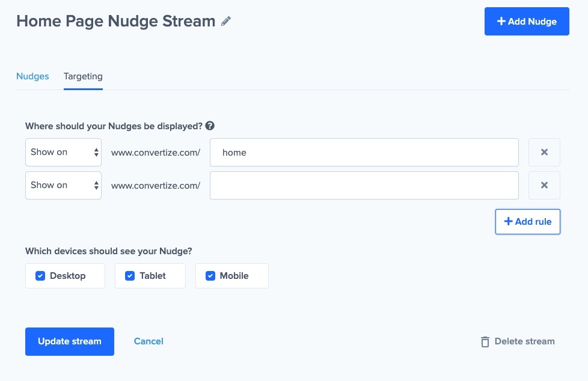Disable the Mobile device checkbox
Image resolution: width=588 pixels, height=381 pixels.
[x=210, y=276]
